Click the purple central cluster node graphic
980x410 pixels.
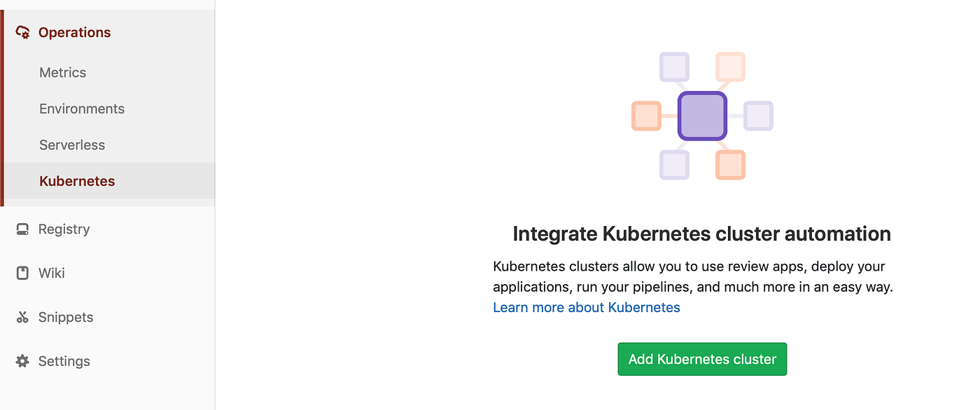pyautogui.click(x=702, y=115)
